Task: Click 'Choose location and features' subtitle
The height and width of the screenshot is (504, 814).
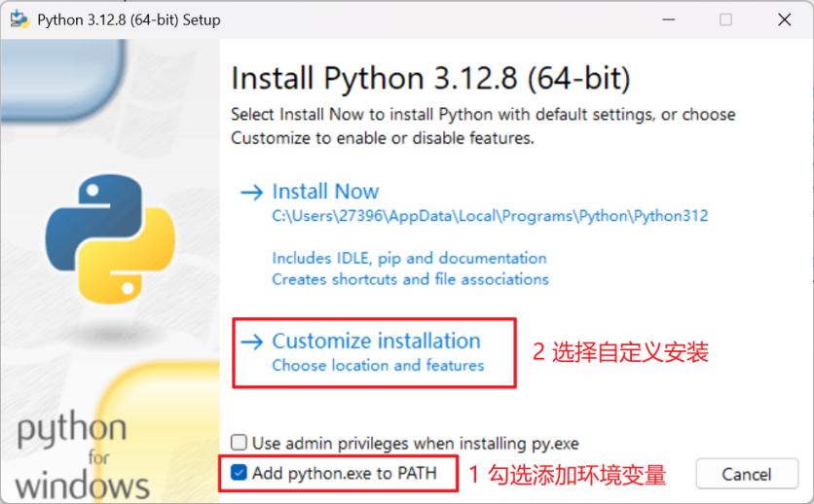Action: 378,365
